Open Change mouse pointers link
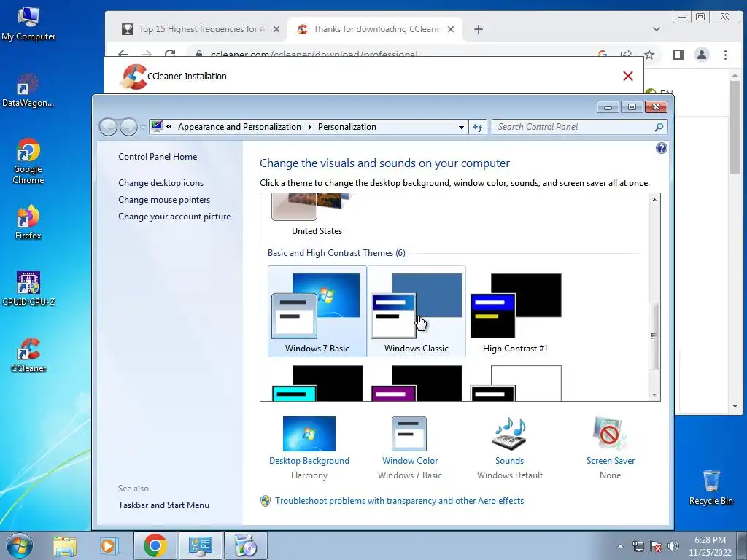Viewport: 747px width, 560px height. click(164, 200)
